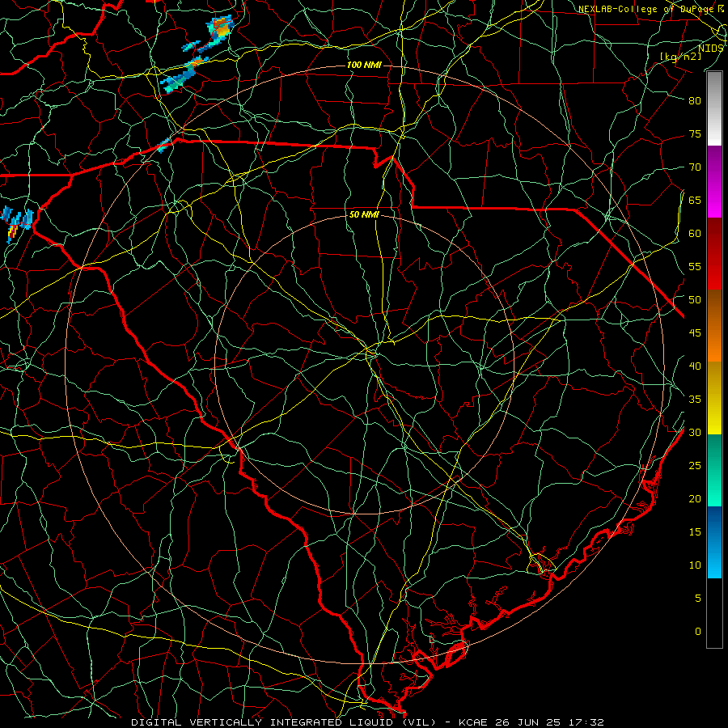The height and width of the screenshot is (728, 728).
Task: Select the 25 value on the color scale
Action: (695, 466)
